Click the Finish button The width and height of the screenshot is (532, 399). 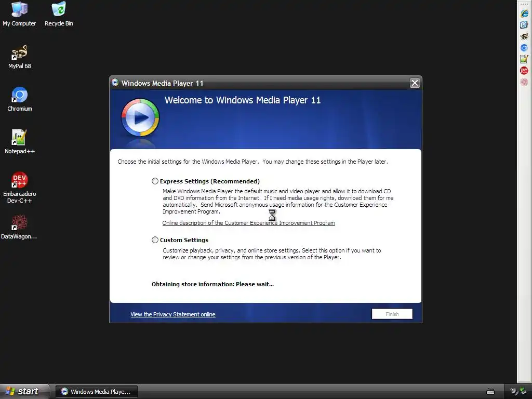[392, 314]
